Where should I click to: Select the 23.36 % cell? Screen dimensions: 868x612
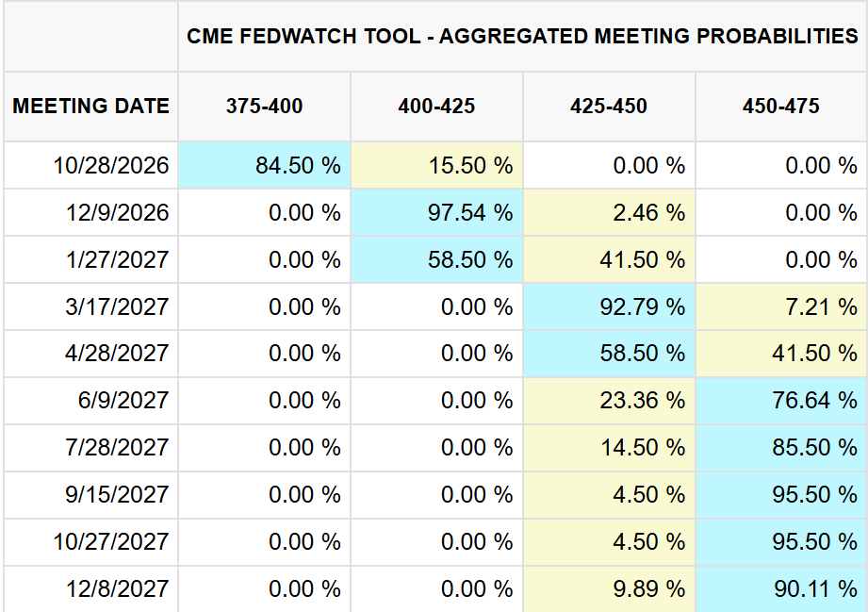coord(609,400)
